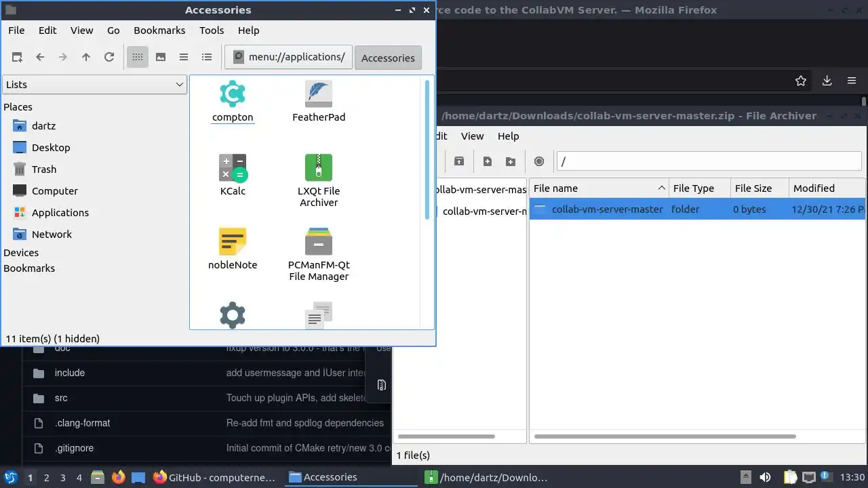This screenshot has width=868, height=488.
Task: Sort archive by Modified column
Action: tap(827, 188)
